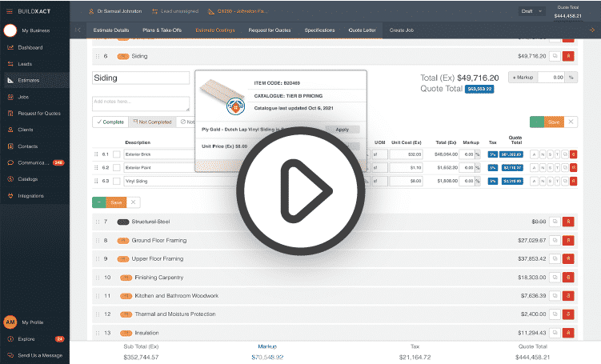
Task: Open Catalogs in the sidebar
Action: 28,178
